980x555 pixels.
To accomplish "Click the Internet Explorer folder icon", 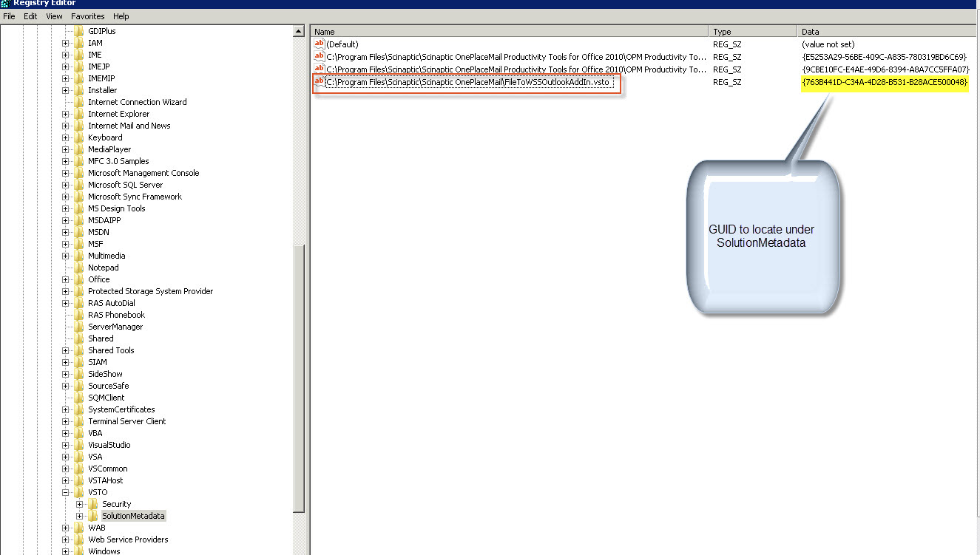I will pos(79,114).
